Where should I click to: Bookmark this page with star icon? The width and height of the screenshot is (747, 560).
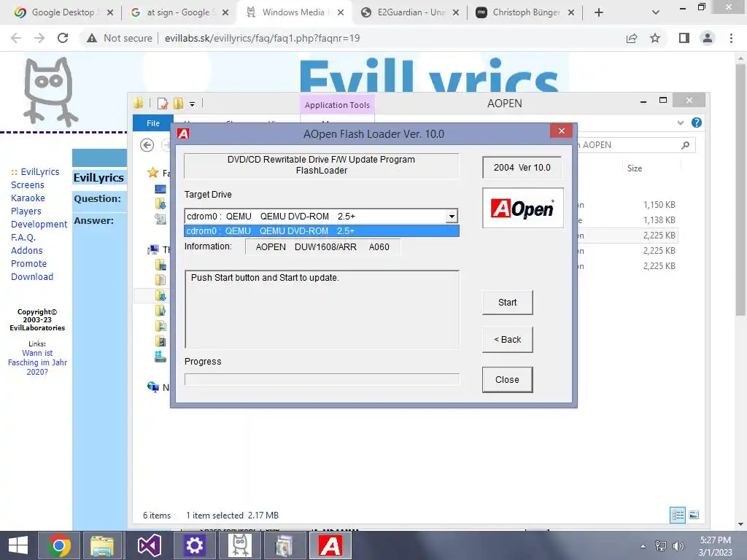(655, 38)
